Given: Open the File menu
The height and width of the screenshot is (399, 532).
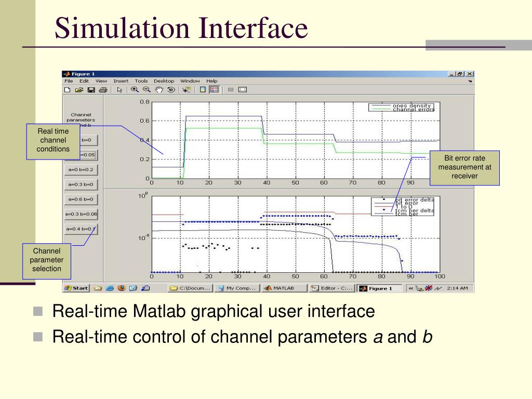Looking at the screenshot, I should [x=69, y=81].
